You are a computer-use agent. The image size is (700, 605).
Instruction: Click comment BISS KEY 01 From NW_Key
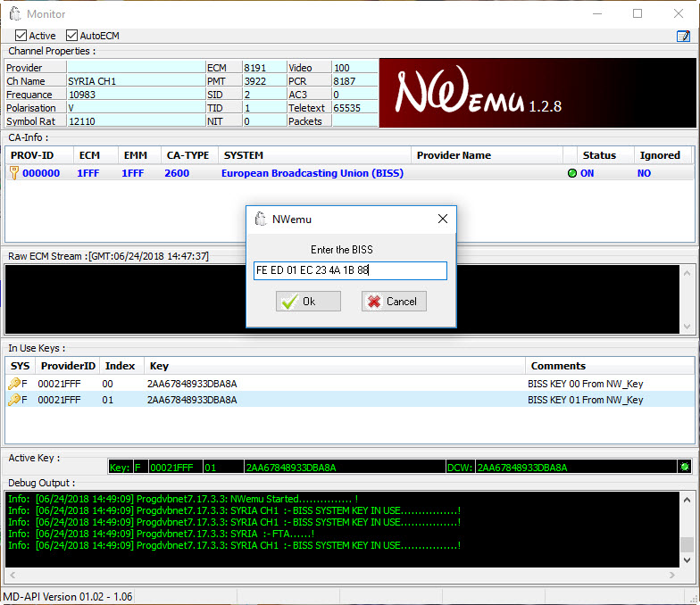[585, 400]
